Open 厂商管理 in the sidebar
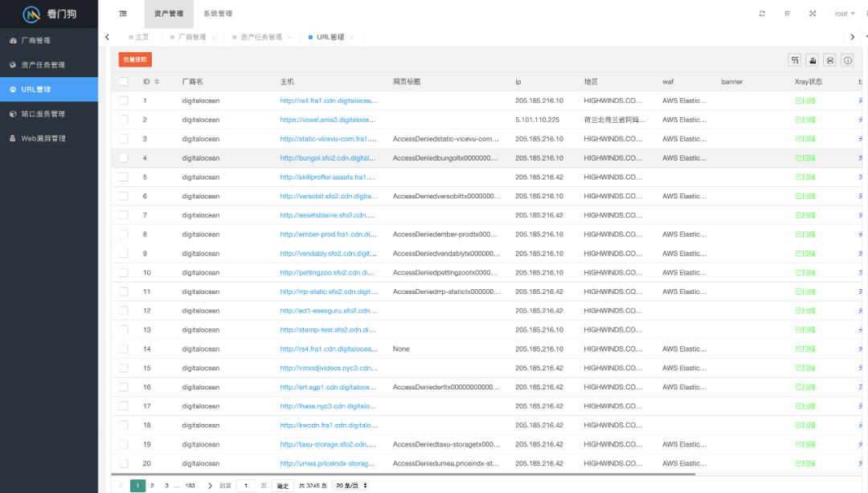This screenshot has width=868, height=493. [49, 40]
